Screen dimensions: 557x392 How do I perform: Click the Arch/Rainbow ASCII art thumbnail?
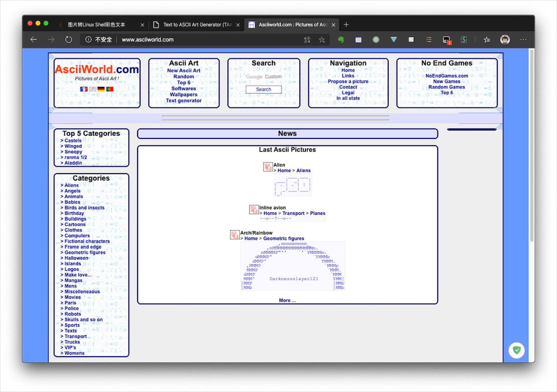tap(292, 266)
